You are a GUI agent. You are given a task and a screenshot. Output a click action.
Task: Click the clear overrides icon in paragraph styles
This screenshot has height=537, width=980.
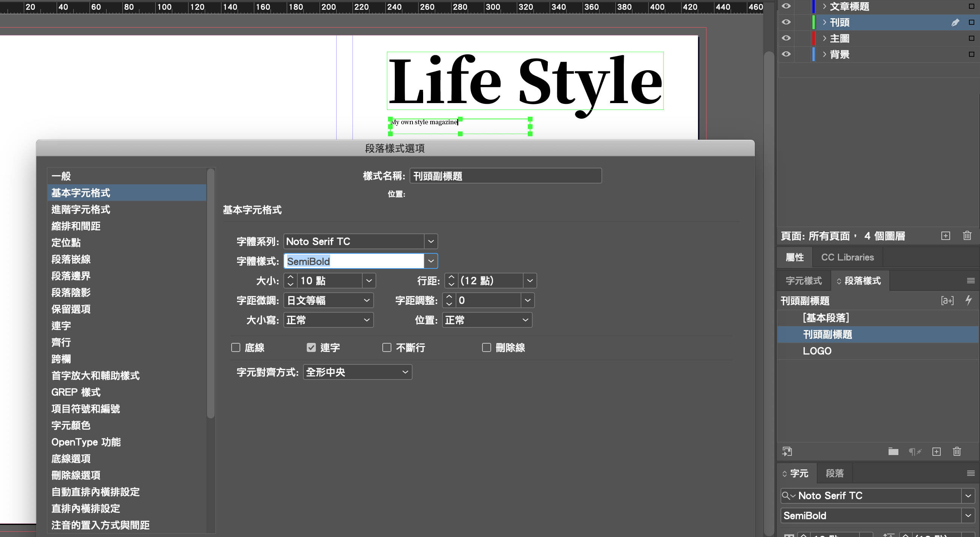915,451
